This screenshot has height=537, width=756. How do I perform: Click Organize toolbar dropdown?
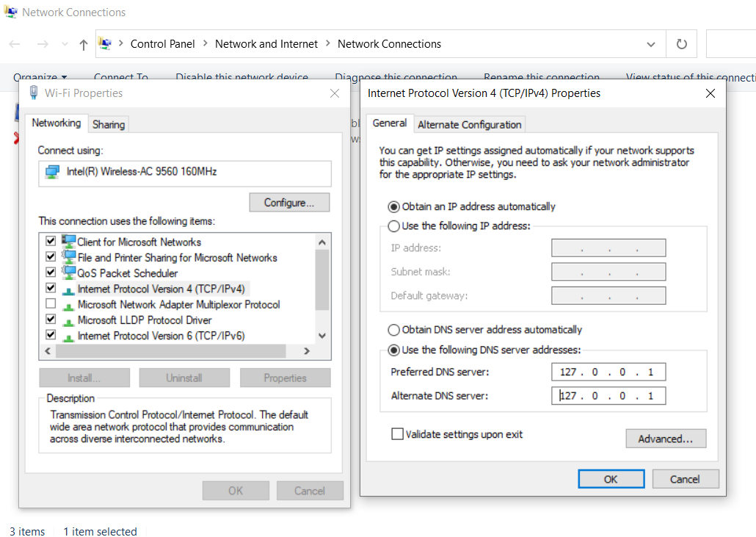(x=40, y=77)
